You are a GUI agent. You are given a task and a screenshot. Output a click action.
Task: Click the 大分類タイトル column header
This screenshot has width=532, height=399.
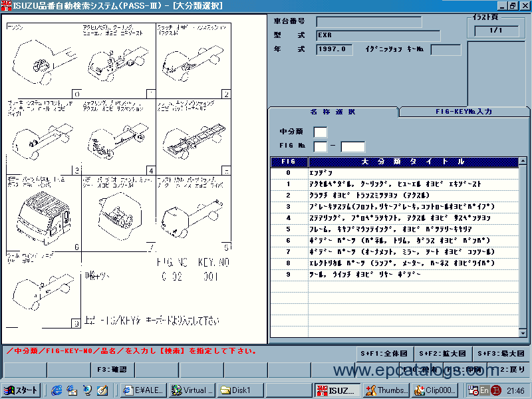[413, 162]
